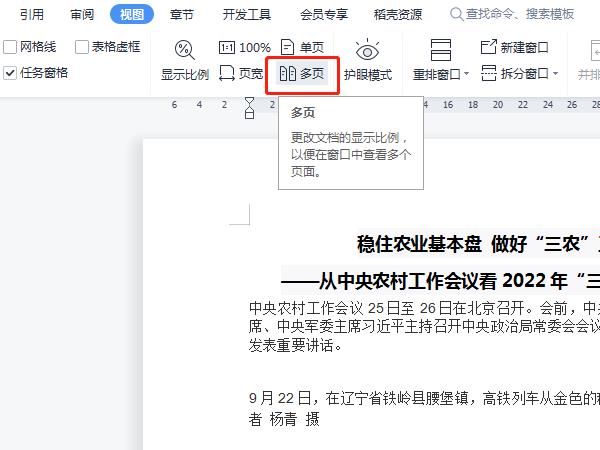Set zoom to 100%
600x450 pixels.
[x=245, y=48]
